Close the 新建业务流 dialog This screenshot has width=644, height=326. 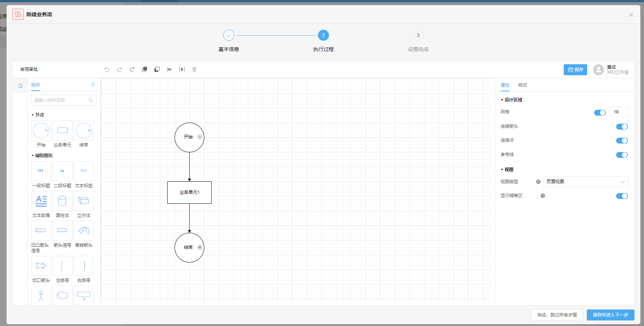click(x=631, y=15)
